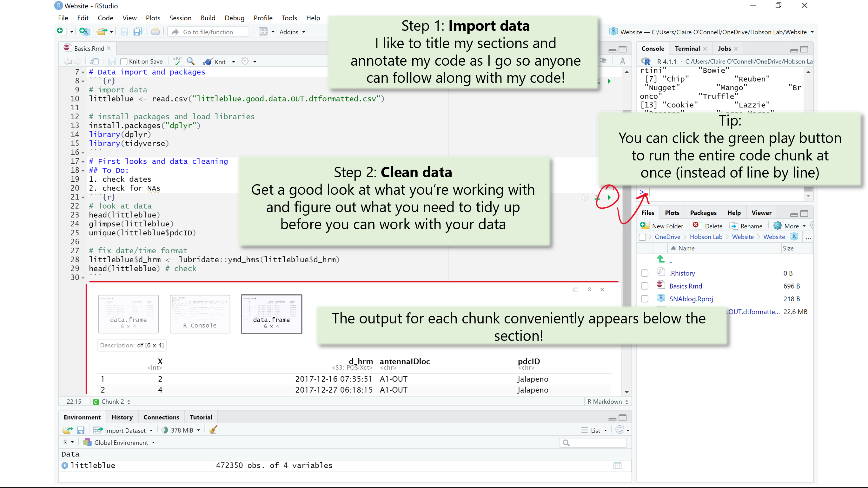Open the Import Dataset dropdown
Image resolution: width=868 pixels, height=488 pixels.
pos(123,431)
